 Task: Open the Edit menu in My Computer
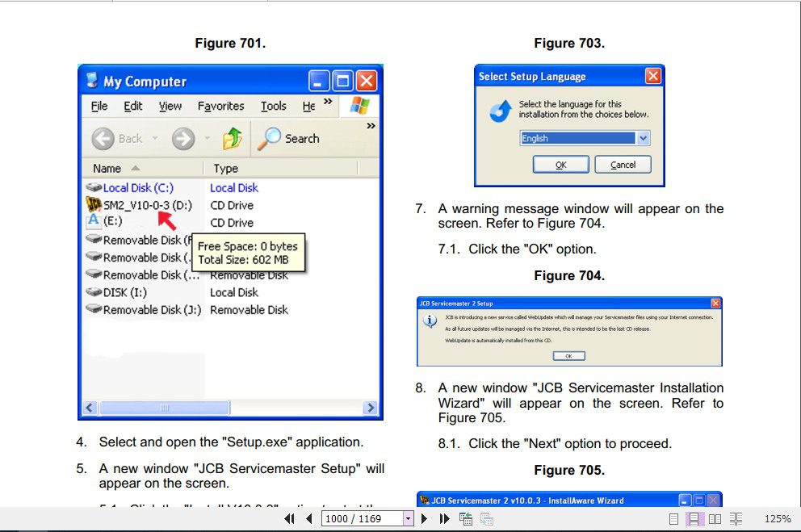pos(132,106)
